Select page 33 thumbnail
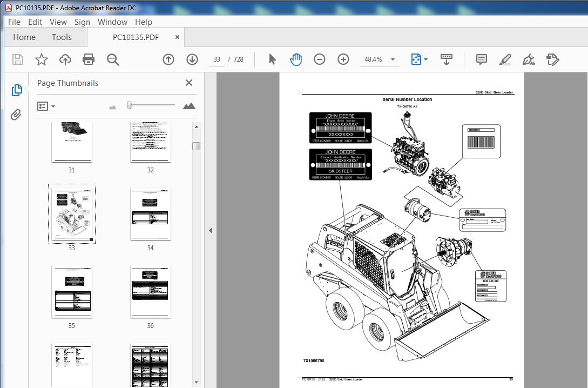Image resolution: width=588 pixels, height=388 pixels. point(72,213)
